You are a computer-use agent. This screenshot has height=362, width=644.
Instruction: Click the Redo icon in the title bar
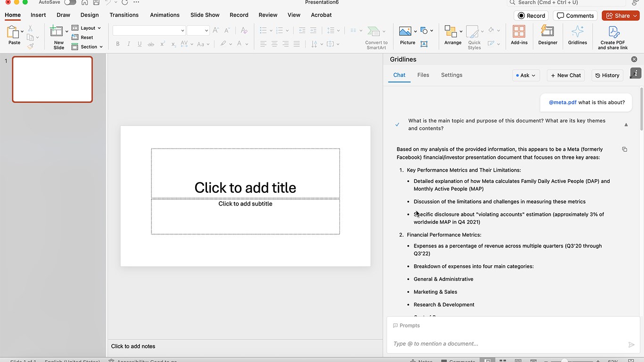click(124, 2)
